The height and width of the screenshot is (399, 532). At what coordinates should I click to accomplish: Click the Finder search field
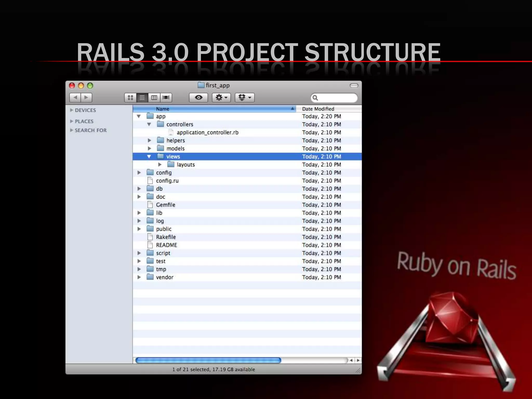coord(336,98)
